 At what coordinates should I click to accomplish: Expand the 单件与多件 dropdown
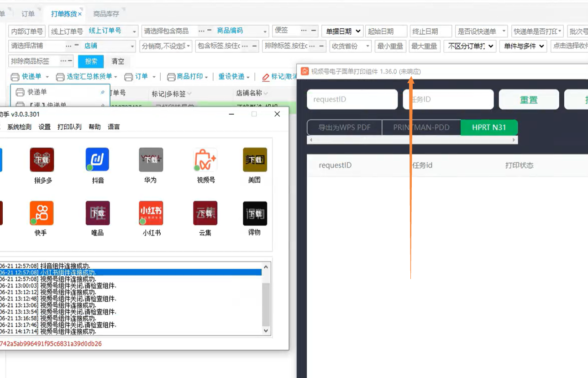tap(523, 46)
